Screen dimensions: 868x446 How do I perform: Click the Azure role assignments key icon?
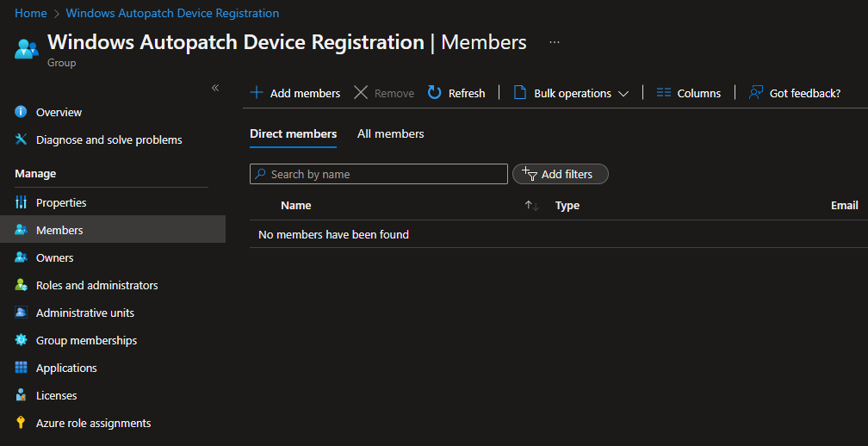click(x=21, y=423)
